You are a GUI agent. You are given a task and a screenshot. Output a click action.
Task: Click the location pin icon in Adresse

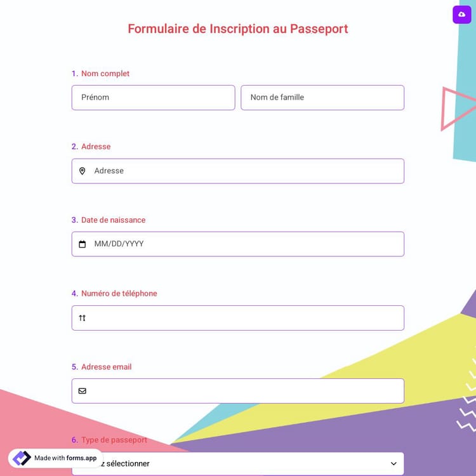82,171
